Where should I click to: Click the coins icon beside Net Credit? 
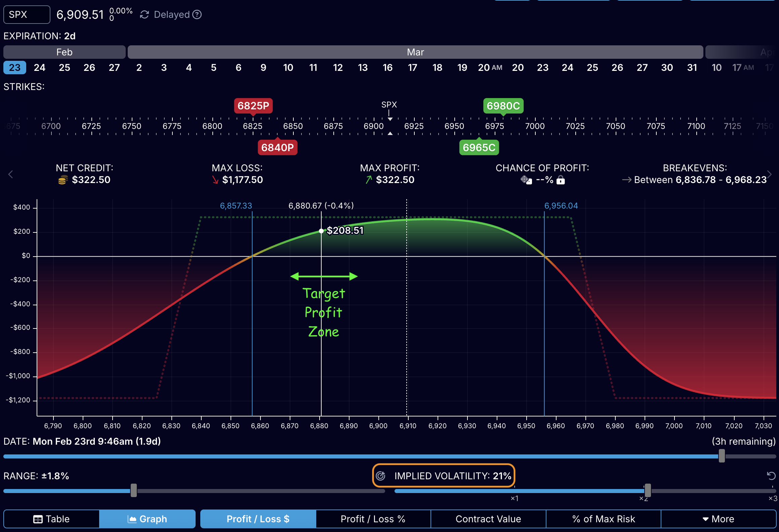pyautogui.click(x=63, y=180)
